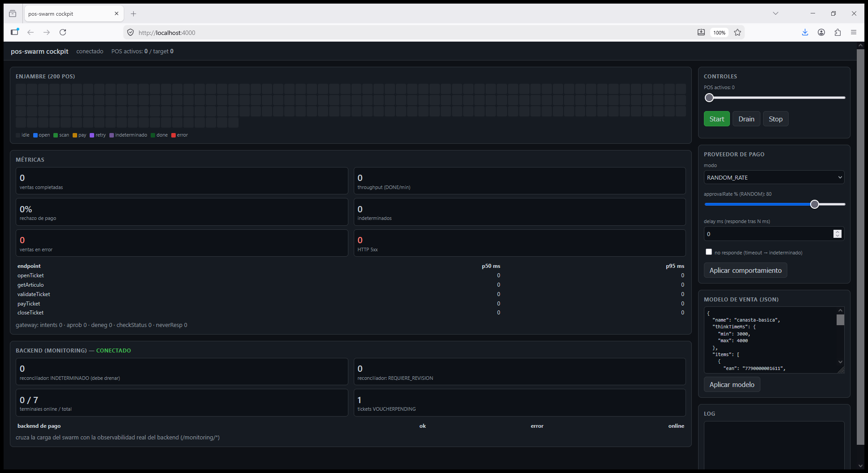
Task: Click the openTicket endpoint row
Action: [x=351, y=275]
